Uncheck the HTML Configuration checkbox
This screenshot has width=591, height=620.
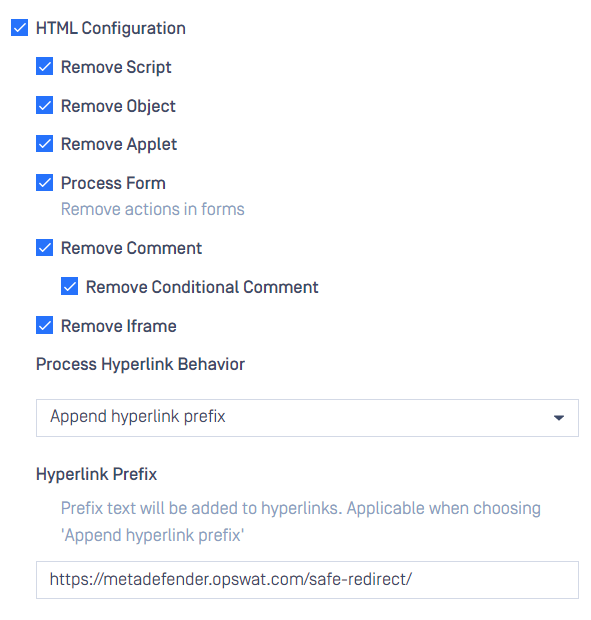pos(19,28)
